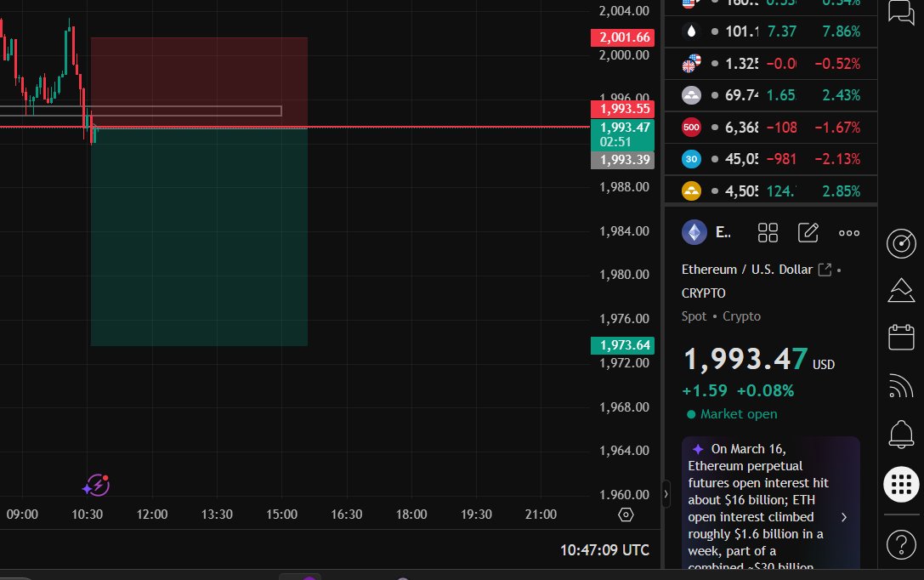This screenshot has width=924, height=580.
Task: Open the pyramid-shaped icon in right sidebar
Action: pyautogui.click(x=901, y=290)
